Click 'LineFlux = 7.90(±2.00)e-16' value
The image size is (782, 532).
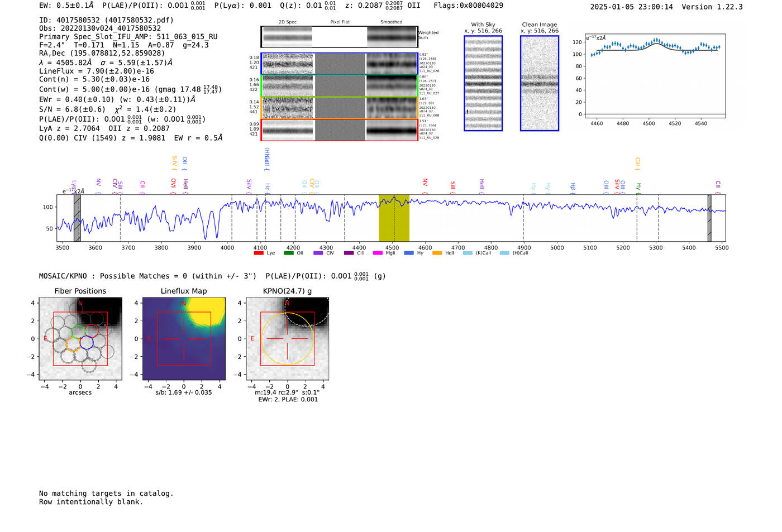click(97, 71)
